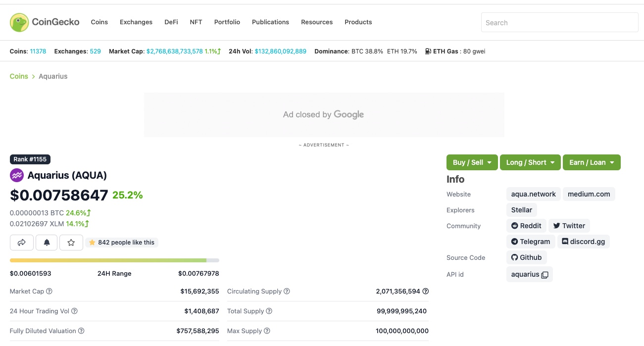Screen dimensions: 644x346
Task: Open the Products menu
Action: tap(358, 22)
